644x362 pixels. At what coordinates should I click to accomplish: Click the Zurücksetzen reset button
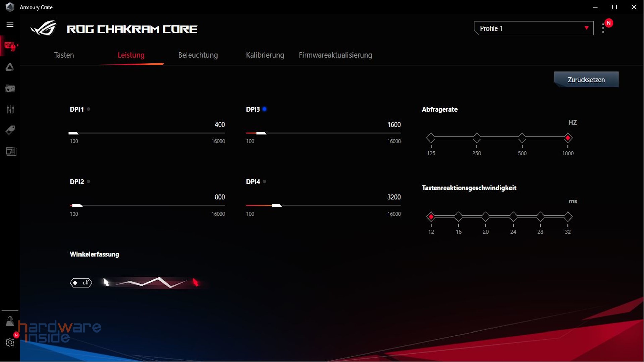pyautogui.click(x=586, y=79)
